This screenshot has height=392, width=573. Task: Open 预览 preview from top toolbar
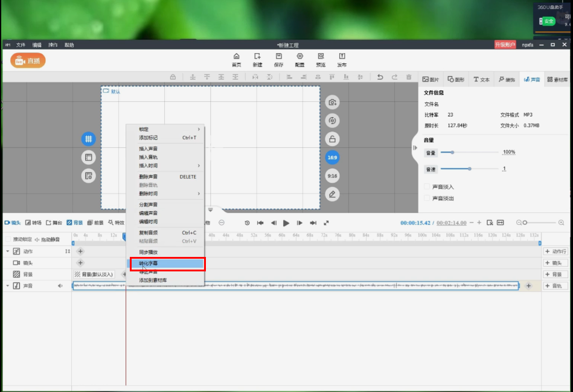[321, 59]
